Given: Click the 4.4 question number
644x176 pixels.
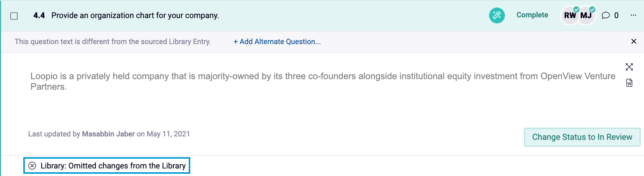Looking at the screenshot, I should 39,15.
